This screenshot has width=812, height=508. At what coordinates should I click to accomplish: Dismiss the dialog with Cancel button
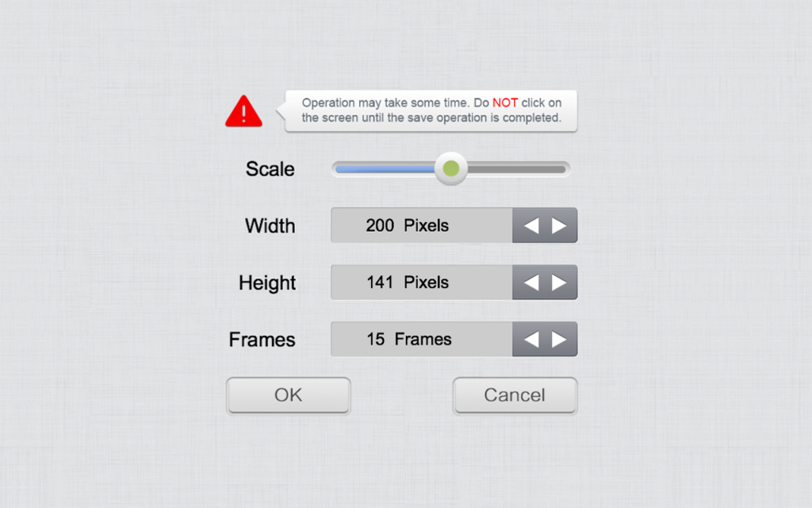515,395
